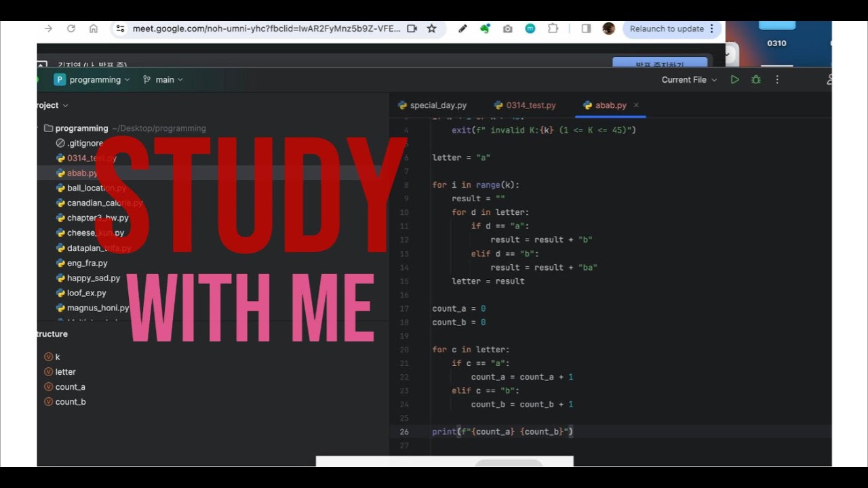The height and width of the screenshot is (488, 868).
Task: Click the line 'letter = "a"' in editor
Action: (x=461, y=157)
